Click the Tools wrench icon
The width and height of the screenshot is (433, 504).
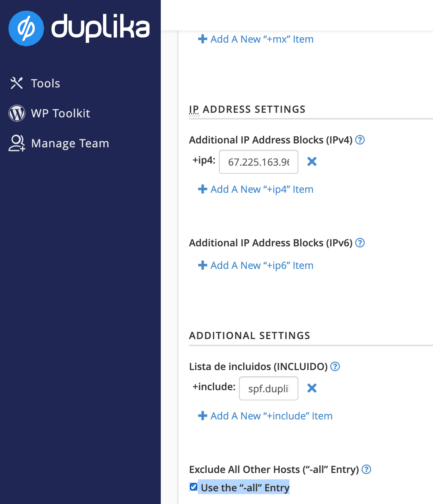[x=17, y=84]
